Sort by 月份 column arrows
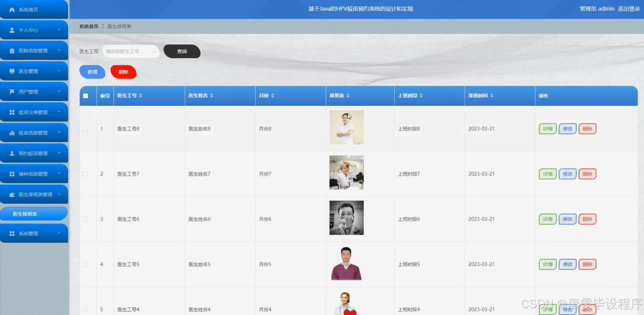 273,96
